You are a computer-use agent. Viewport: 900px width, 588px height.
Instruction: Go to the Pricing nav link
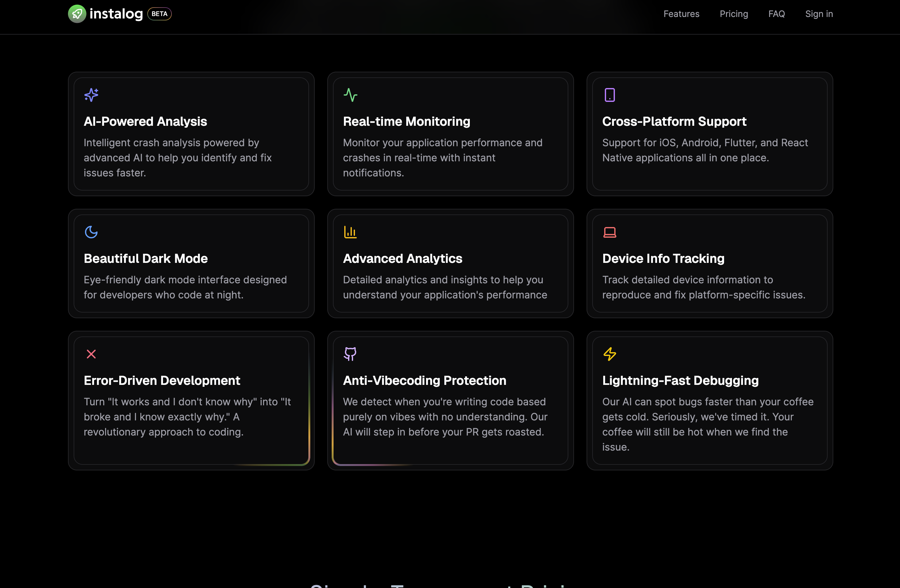click(734, 14)
